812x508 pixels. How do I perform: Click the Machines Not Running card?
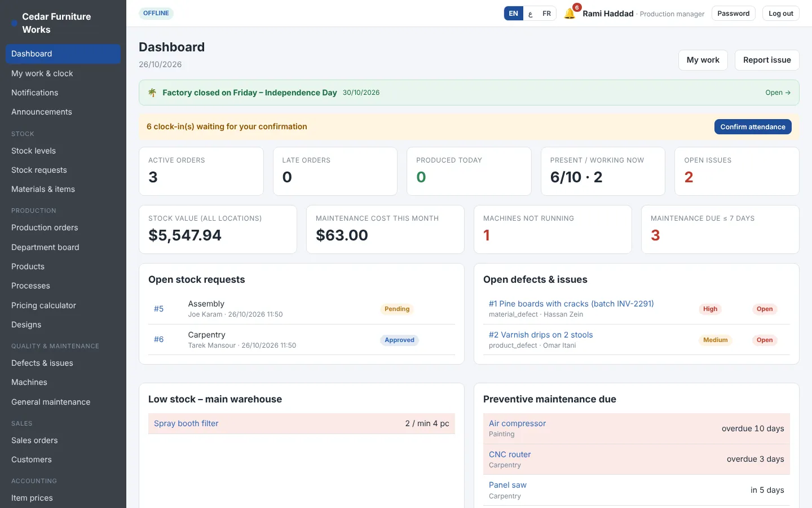click(553, 229)
